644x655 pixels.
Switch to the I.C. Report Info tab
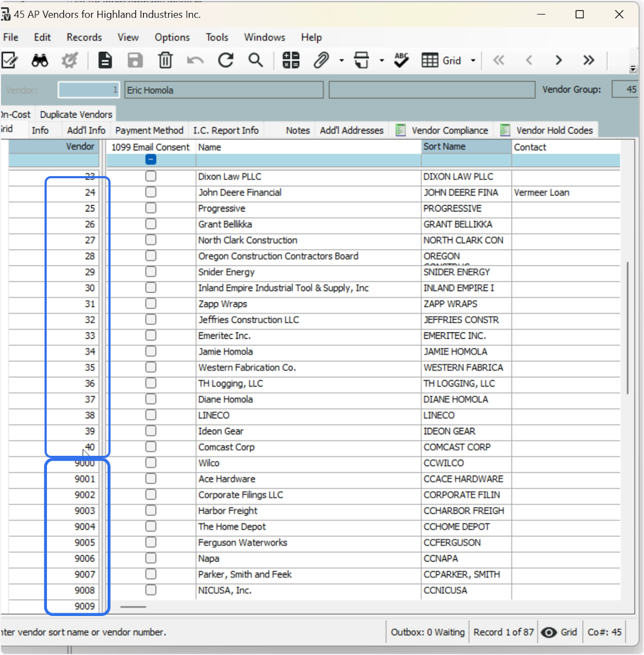pos(226,130)
